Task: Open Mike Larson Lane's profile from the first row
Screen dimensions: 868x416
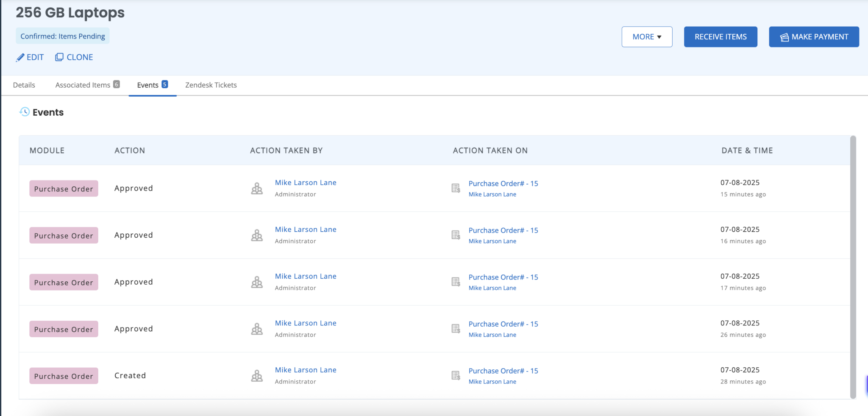Action: pyautogui.click(x=305, y=182)
